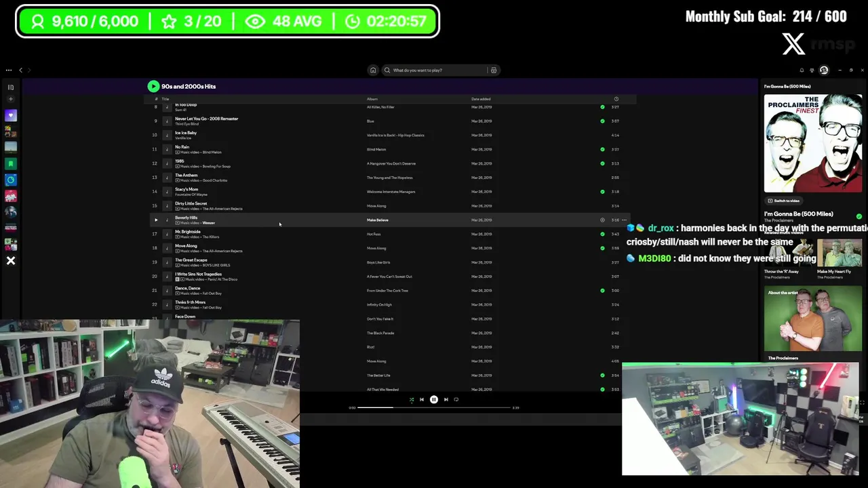
Task: Open the pink playlist tile in sidebar
Action: pos(11,196)
